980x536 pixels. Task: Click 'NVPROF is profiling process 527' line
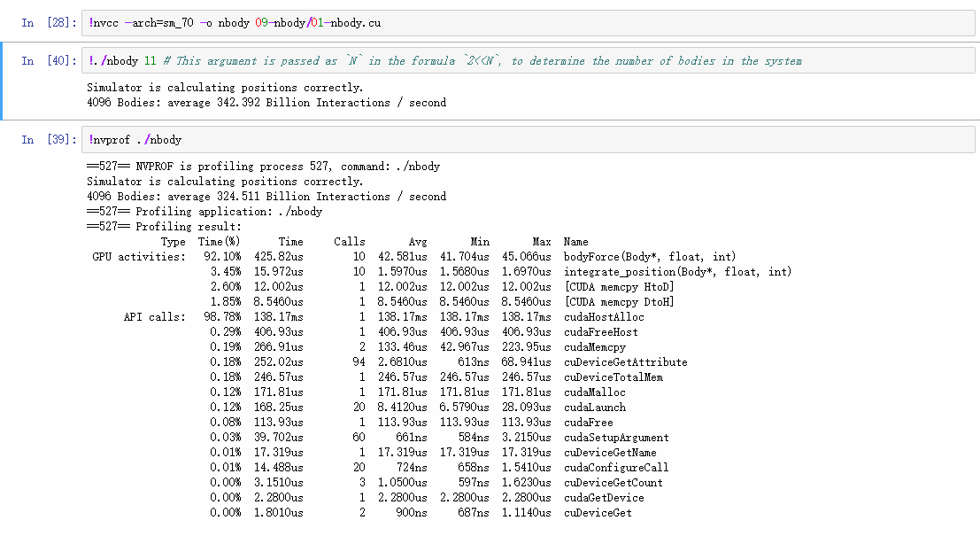pyautogui.click(x=263, y=167)
